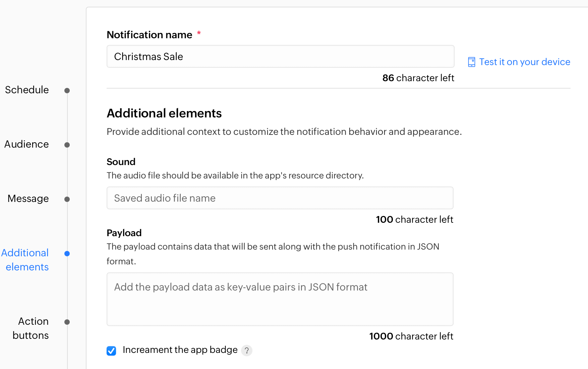Click the Schedule step dot marker
This screenshot has width=588, height=369.
67,91
